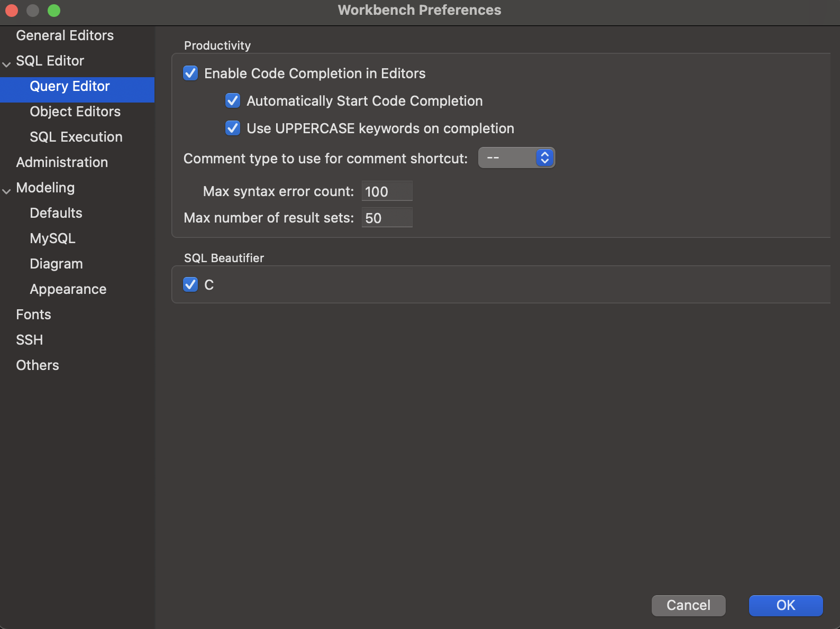Click the Max number of result sets field

point(387,217)
